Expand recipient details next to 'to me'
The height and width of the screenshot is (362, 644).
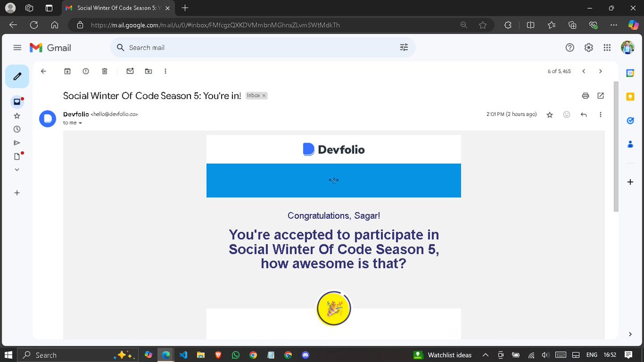coord(80,123)
